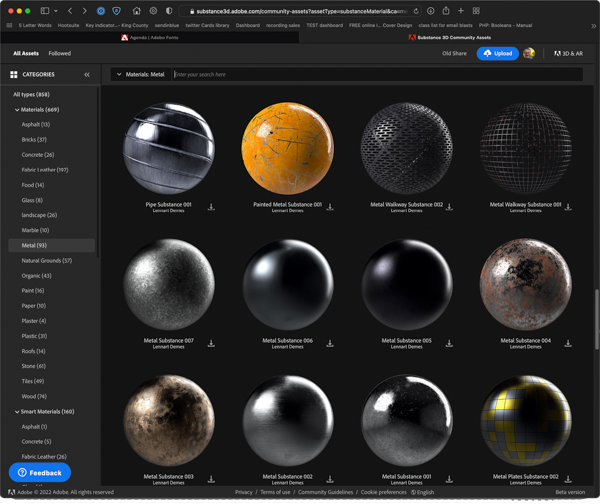Open the Materials: Metal filter dropdown
Screen dimensions: 600x504
coord(141,74)
